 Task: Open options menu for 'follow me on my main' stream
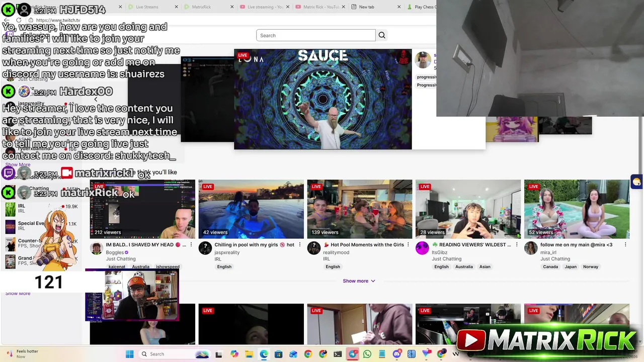coord(625,245)
